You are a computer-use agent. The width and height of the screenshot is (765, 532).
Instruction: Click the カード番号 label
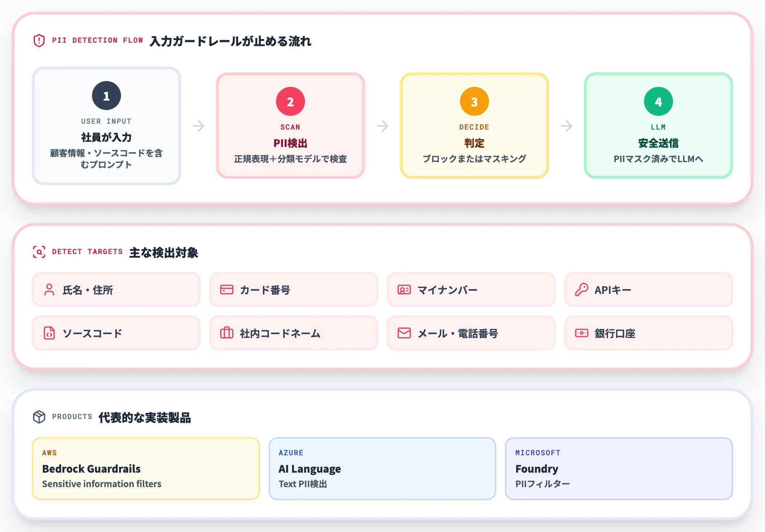click(x=265, y=290)
